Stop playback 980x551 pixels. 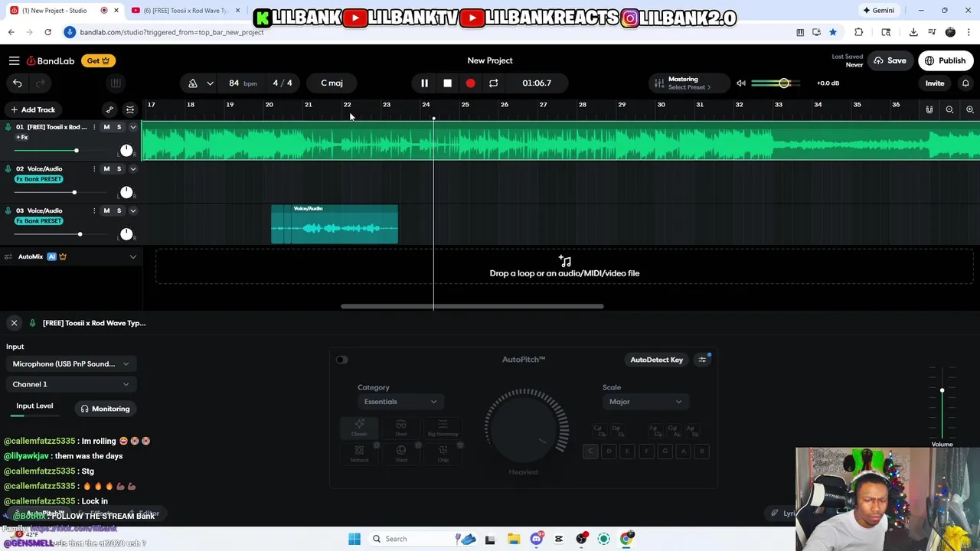coord(447,83)
